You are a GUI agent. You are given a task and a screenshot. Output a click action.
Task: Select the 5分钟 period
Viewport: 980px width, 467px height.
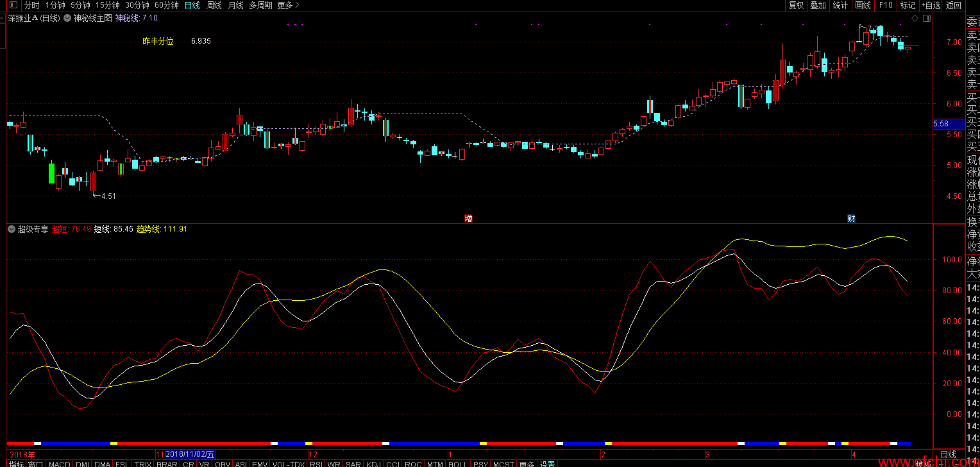[x=80, y=5]
